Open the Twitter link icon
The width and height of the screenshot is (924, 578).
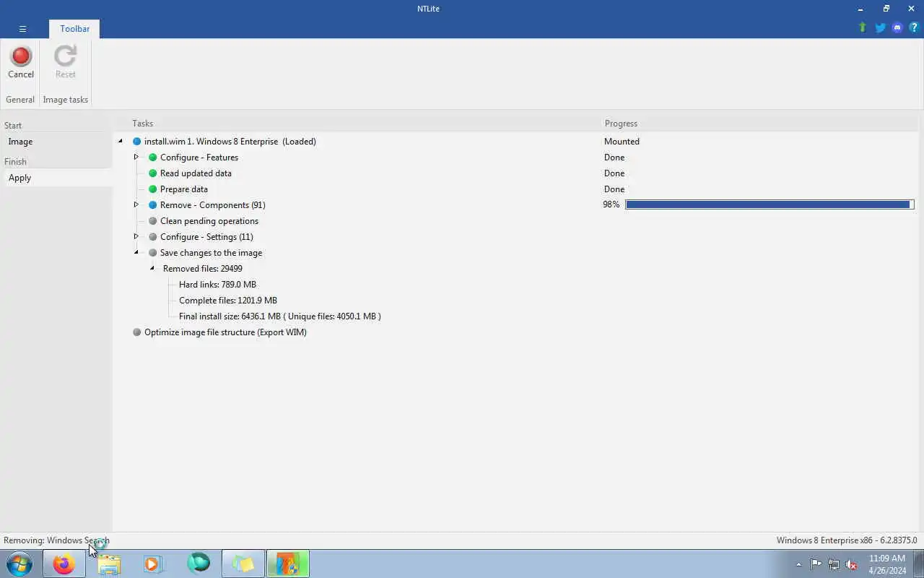[x=880, y=27]
